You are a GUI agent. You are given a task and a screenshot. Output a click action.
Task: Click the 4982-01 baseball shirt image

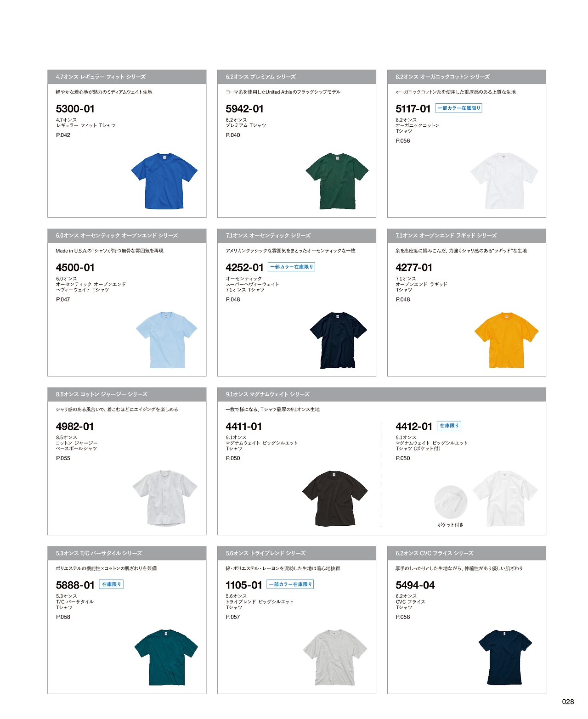click(x=165, y=498)
